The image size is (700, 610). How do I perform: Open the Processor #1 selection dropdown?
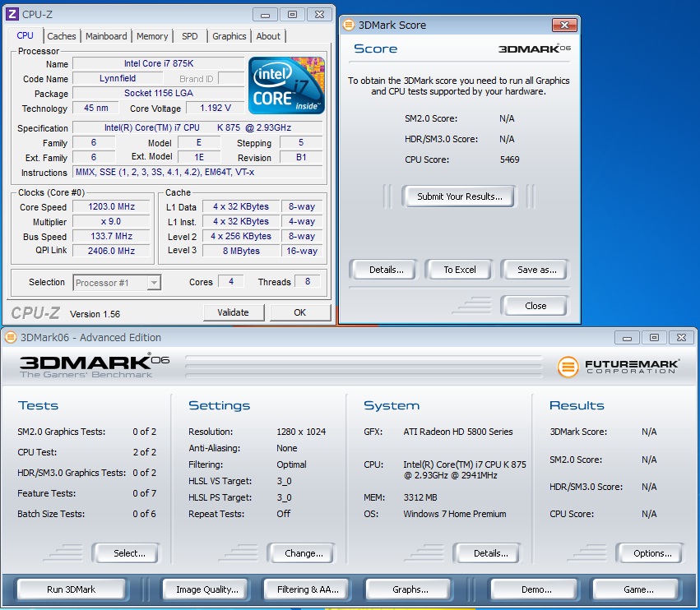[153, 283]
